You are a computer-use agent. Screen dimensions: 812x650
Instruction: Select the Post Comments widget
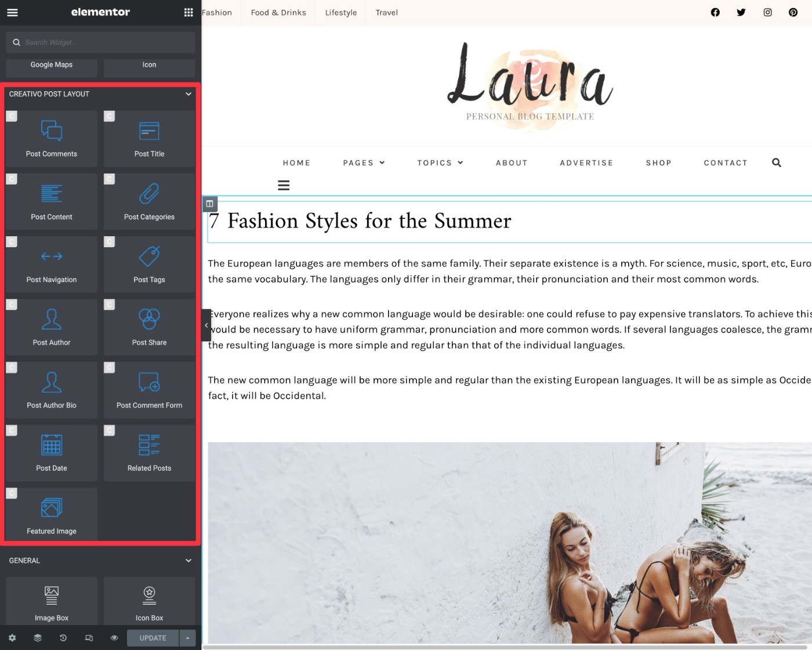[x=52, y=139]
